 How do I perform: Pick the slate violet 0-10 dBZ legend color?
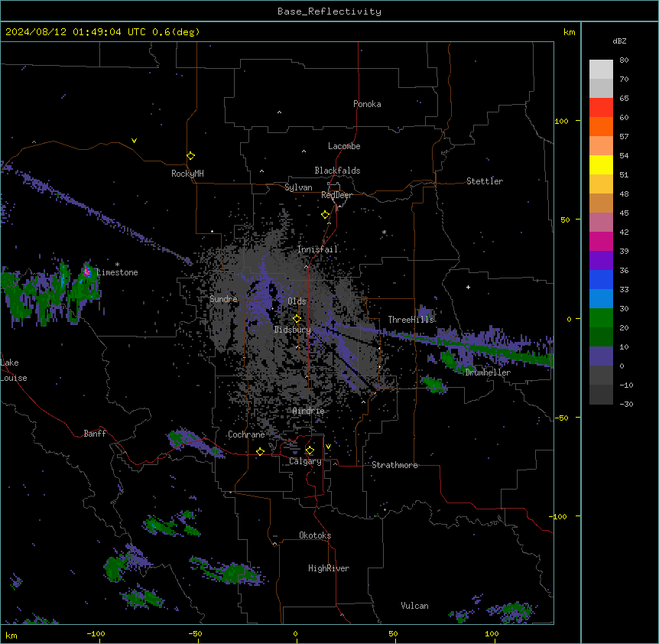(601, 356)
